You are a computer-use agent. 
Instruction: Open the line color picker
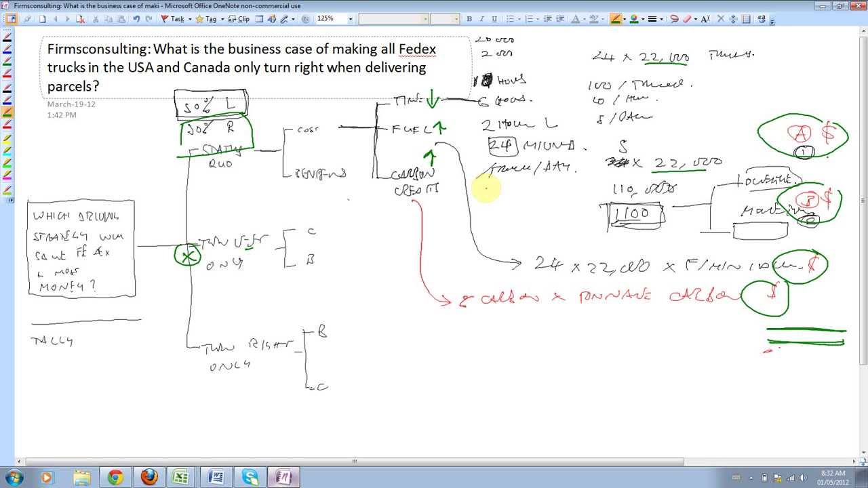(633, 19)
